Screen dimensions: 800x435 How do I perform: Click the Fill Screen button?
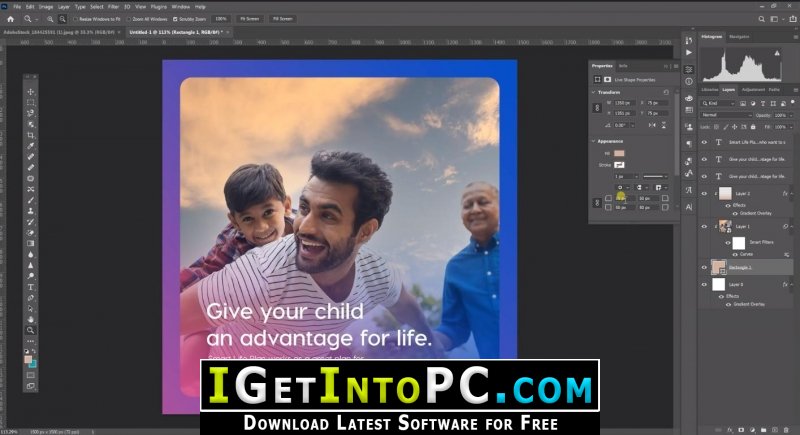point(283,19)
